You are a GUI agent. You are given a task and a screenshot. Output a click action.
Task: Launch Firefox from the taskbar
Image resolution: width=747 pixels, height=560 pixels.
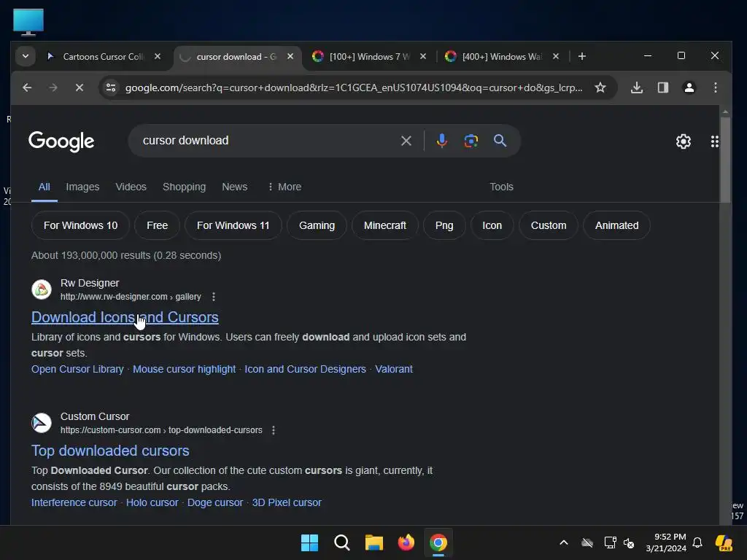point(406,542)
